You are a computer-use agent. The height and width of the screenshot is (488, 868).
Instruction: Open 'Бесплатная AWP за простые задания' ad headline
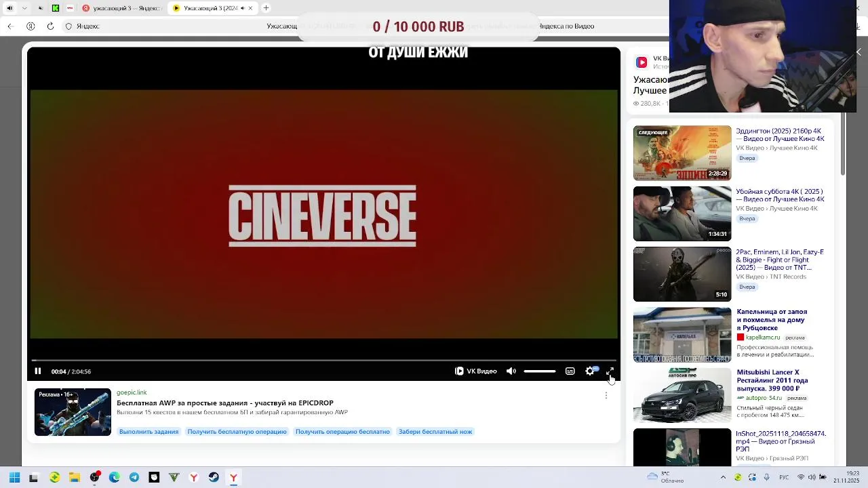click(225, 403)
